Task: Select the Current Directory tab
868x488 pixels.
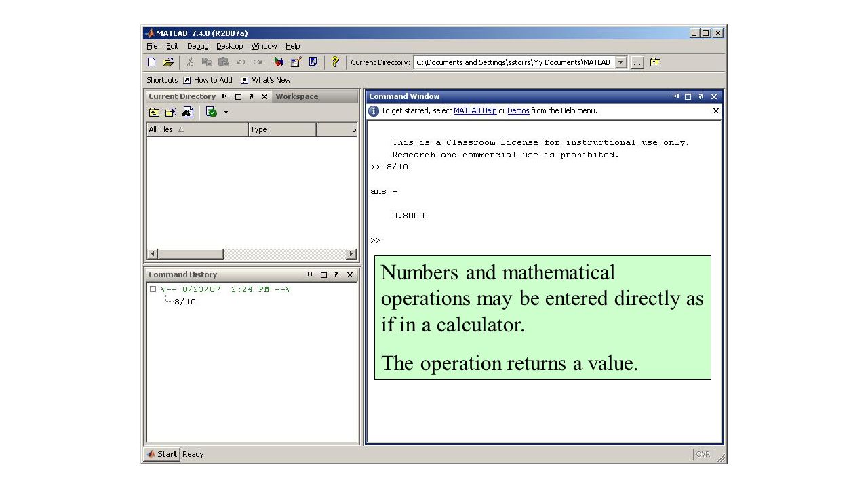Action: (x=182, y=96)
